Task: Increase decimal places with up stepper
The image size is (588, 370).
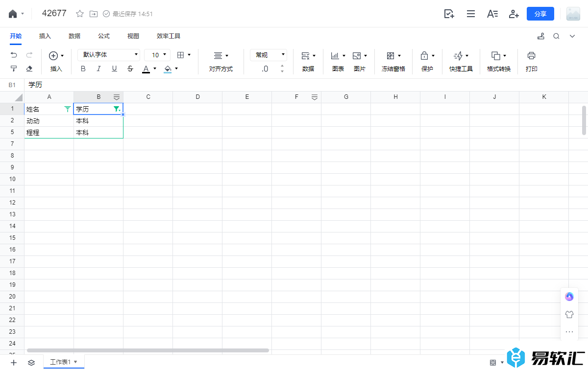Action: pos(282,66)
